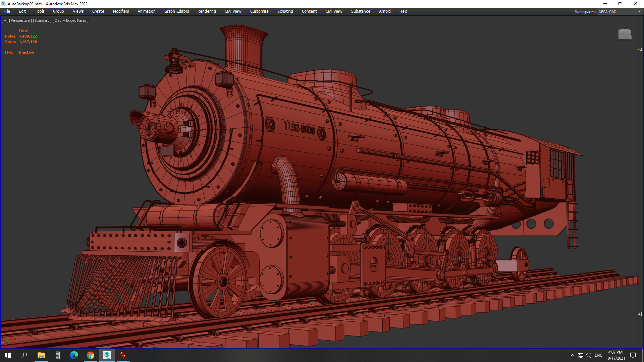Viewport: 644px width, 362px height.
Task: Open the [Perspective] viewport label menu
Action: click(20, 20)
